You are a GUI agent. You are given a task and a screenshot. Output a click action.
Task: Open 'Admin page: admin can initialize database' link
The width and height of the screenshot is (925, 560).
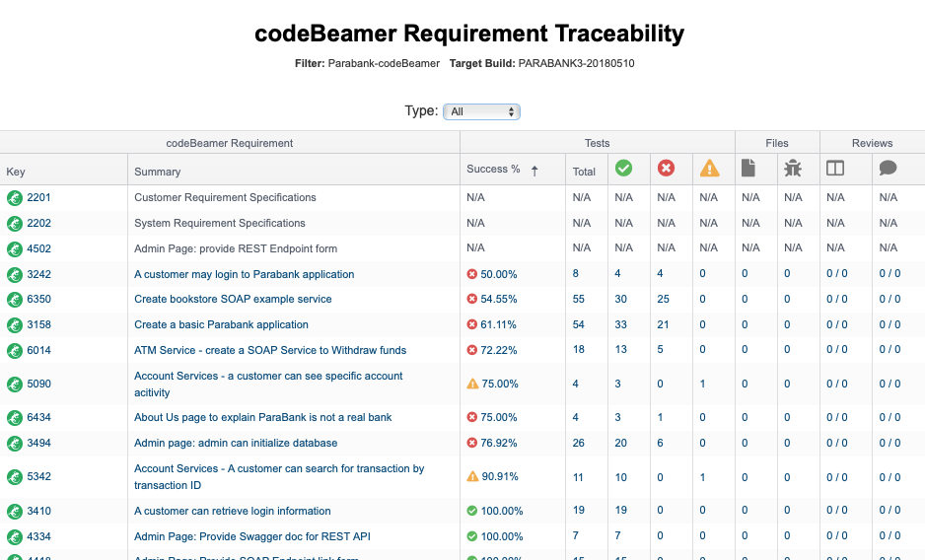pyautogui.click(x=236, y=443)
